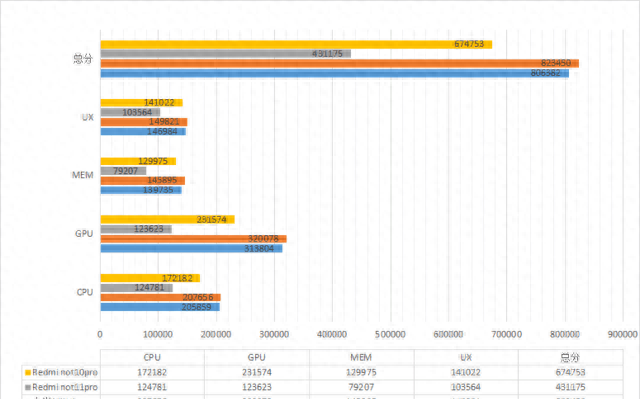This screenshot has height=399, width=640.
Task: Select the yellow bar in the CPU group
Action: click(x=150, y=278)
